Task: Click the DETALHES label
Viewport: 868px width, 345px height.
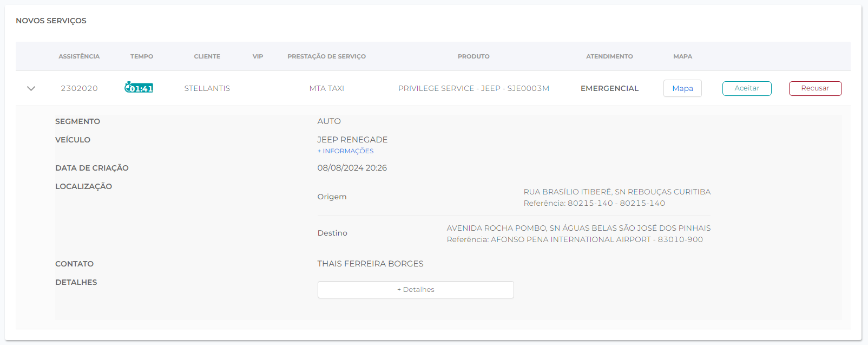Action: click(x=76, y=282)
